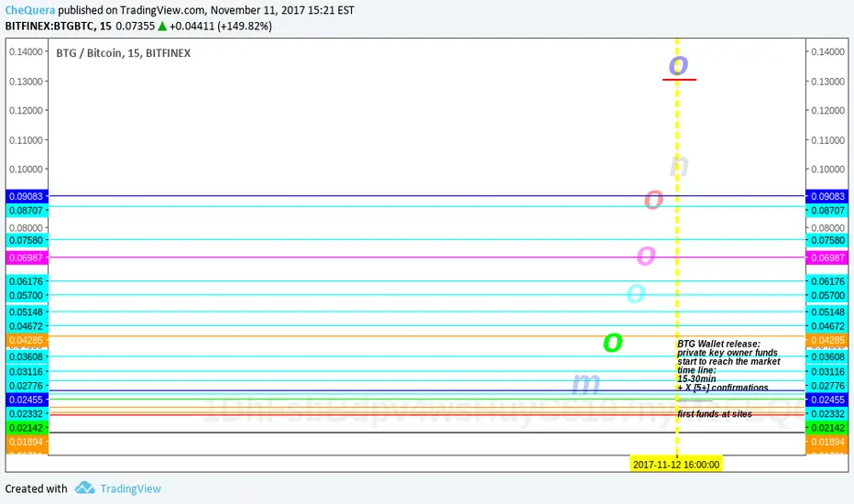Image resolution: width=854 pixels, height=504 pixels.
Task: Click the TradingView cloud logo icon
Action: (x=85, y=488)
